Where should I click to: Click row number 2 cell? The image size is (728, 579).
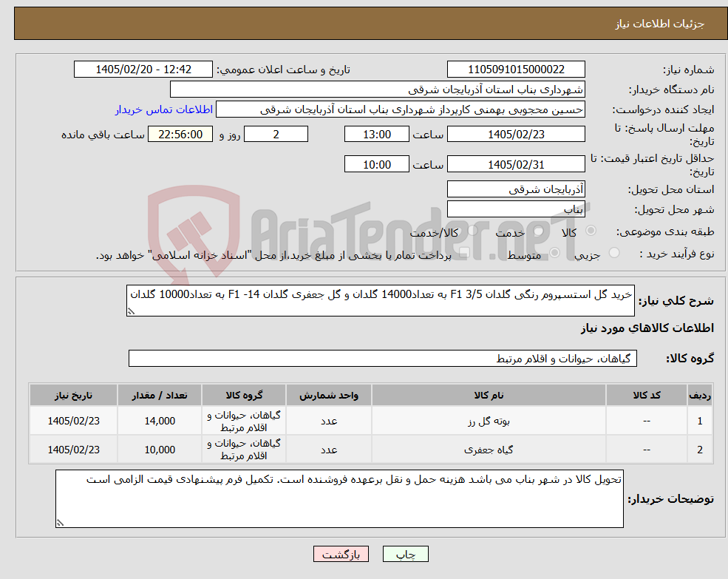click(700, 450)
